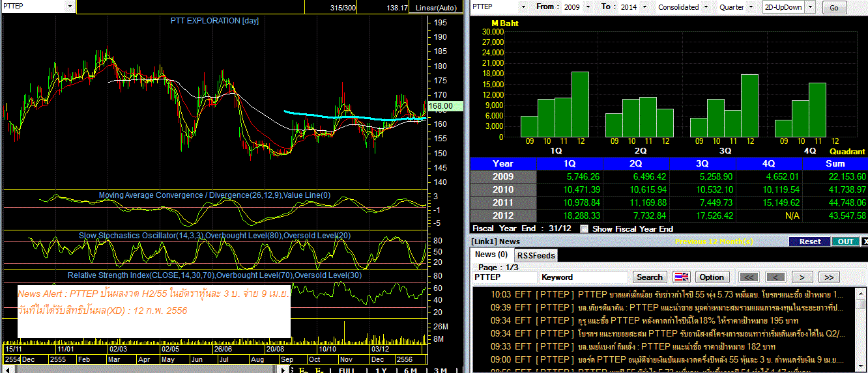Select the FULL chart range

(347, 370)
